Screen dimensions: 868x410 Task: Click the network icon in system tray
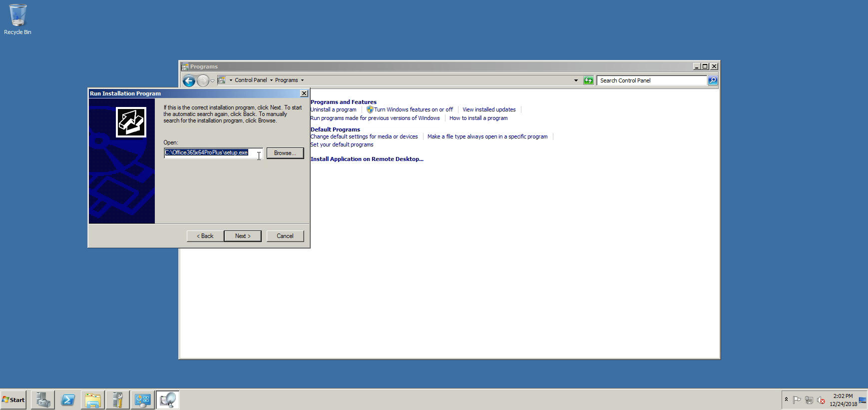click(x=809, y=400)
